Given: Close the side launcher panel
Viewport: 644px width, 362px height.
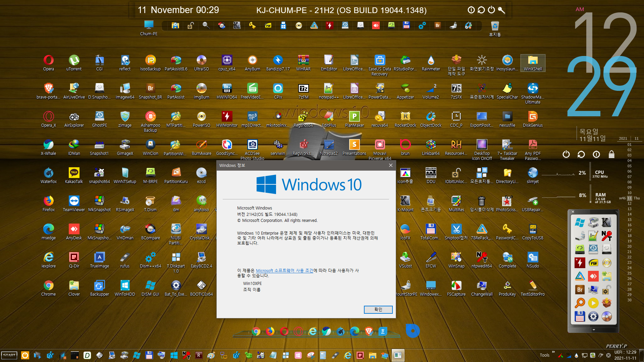Looking at the screenshot, I should (x=573, y=212).
